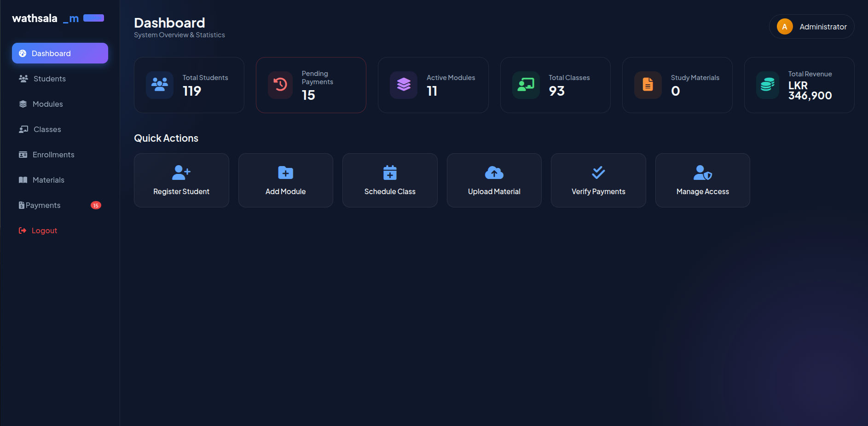Click the Verify Payments double-check icon
Viewport: 868px width, 426px height.
pos(598,173)
